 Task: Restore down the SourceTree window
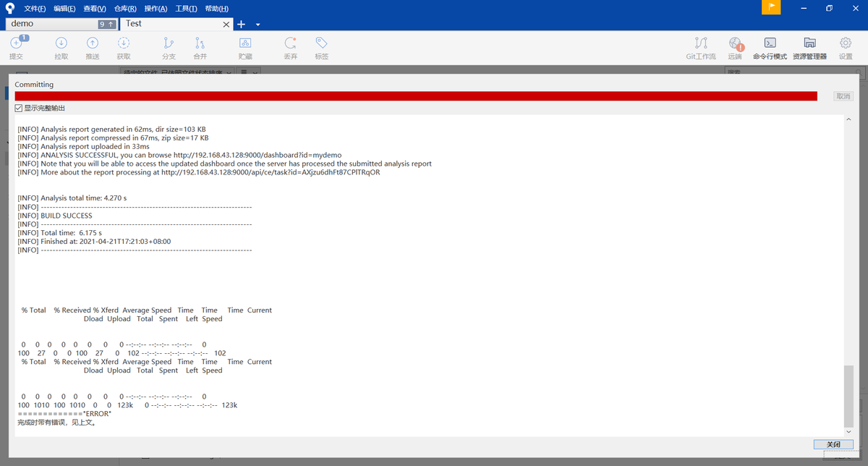coord(829,8)
